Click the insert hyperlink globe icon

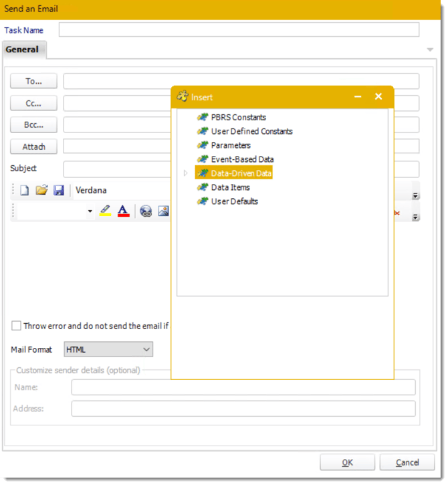click(x=146, y=211)
